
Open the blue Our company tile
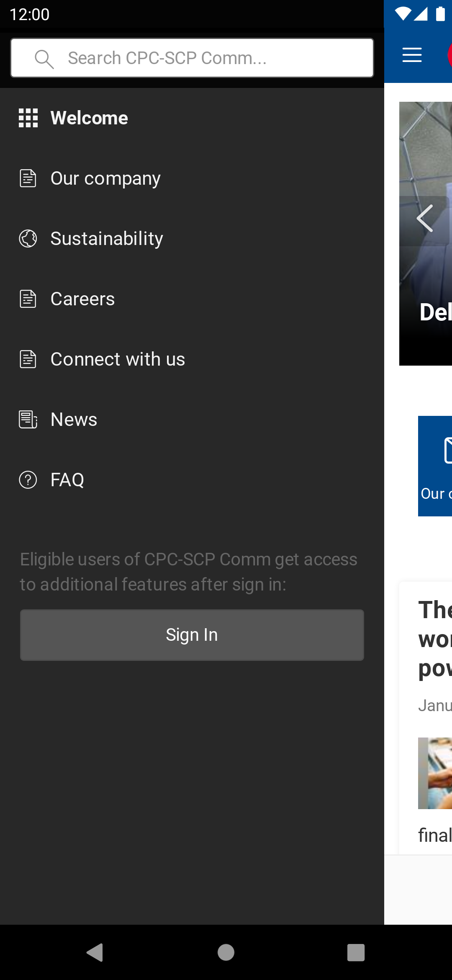pyautogui.click(x=435, y=466)
